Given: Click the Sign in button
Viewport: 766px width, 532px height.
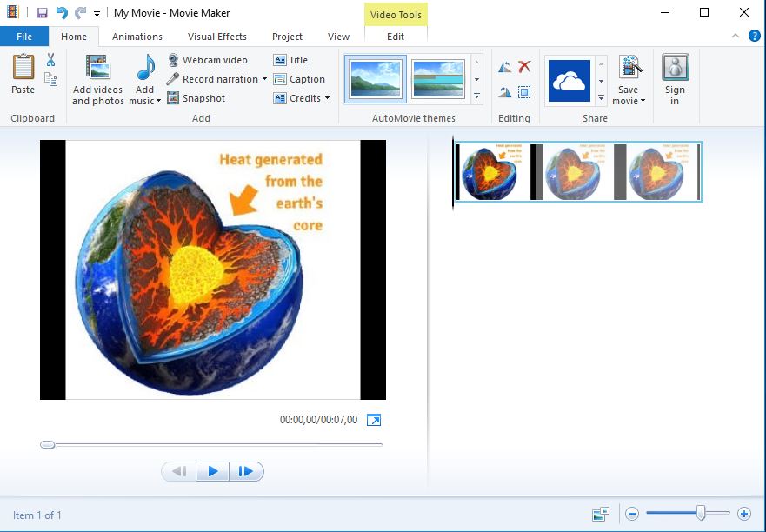Looking at the screenshot, I should click(x=674, y=78).
